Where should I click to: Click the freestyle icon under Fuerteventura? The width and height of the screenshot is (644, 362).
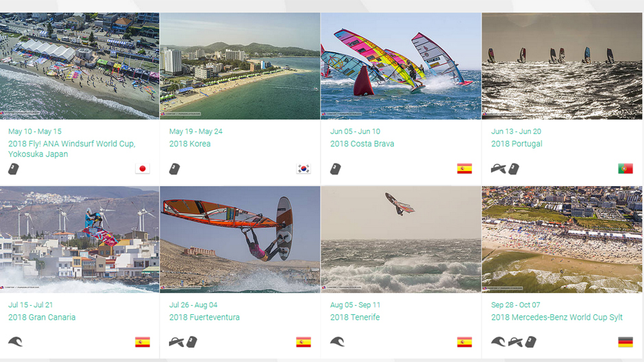(177, 342)
